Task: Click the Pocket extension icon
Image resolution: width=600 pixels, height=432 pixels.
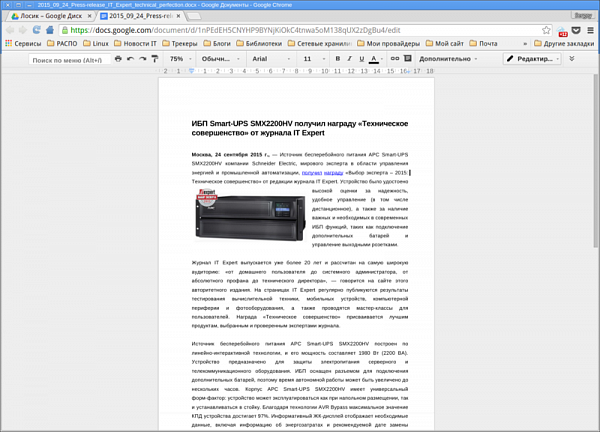Action: [576, 30]
